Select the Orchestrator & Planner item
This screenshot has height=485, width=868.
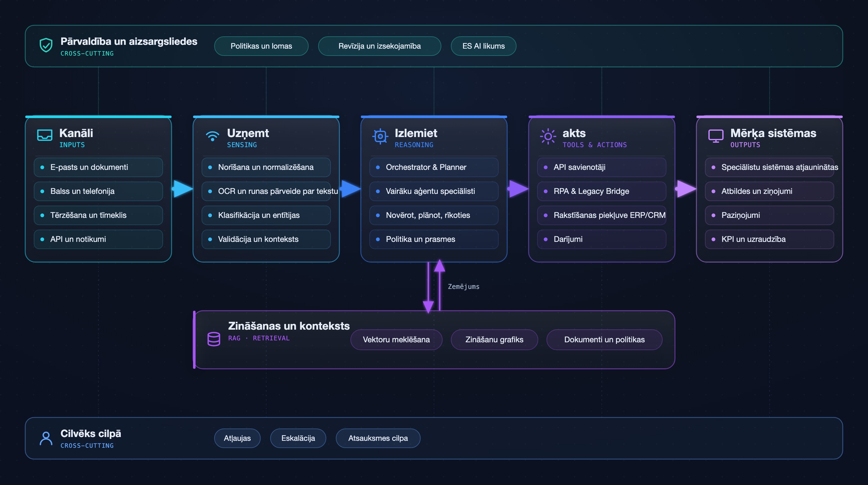434,167
